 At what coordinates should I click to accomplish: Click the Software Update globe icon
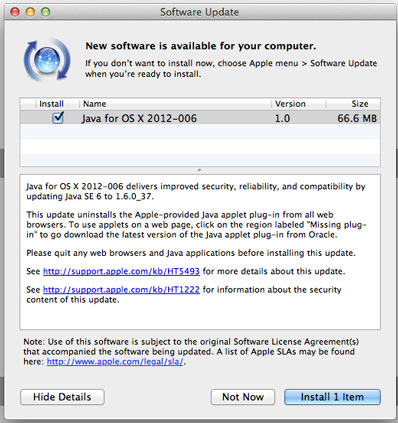pyautogui.click(x=47, y=60)
